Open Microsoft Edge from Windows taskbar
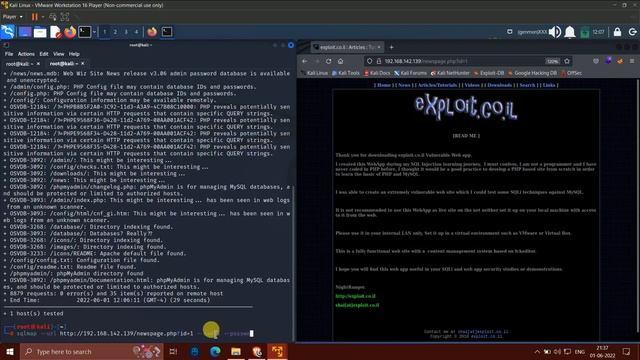The height and width of the screenshot is (360, 640). pos(215,351)
